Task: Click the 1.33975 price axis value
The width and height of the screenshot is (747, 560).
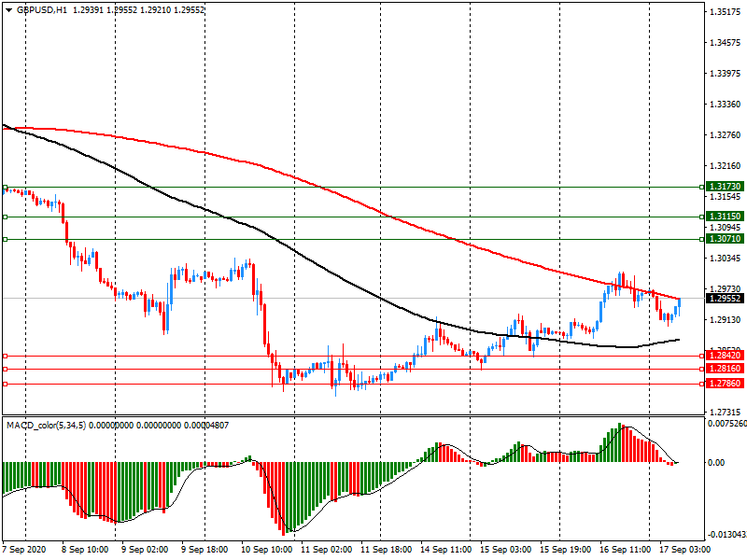Action: click(726, 74)
